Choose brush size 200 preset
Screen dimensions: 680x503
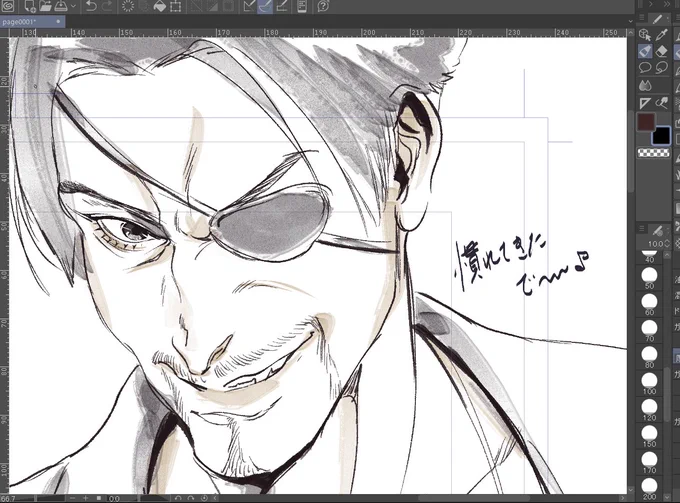click(x=649, y=489)
